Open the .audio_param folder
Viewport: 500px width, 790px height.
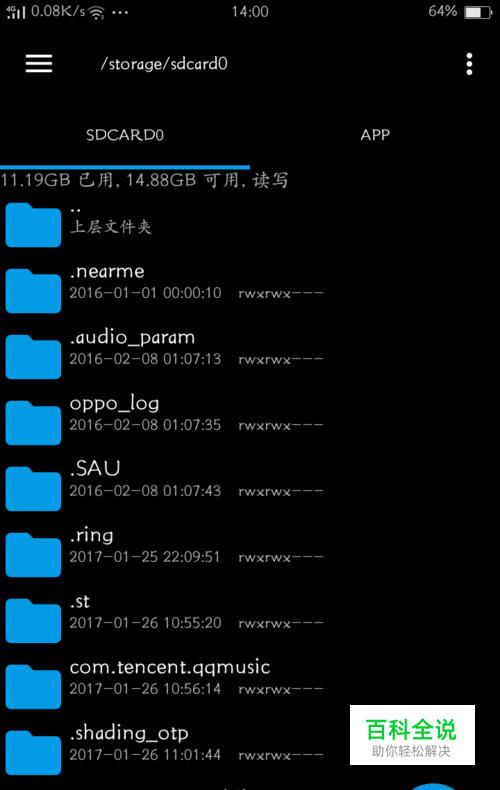click(250, 348)
